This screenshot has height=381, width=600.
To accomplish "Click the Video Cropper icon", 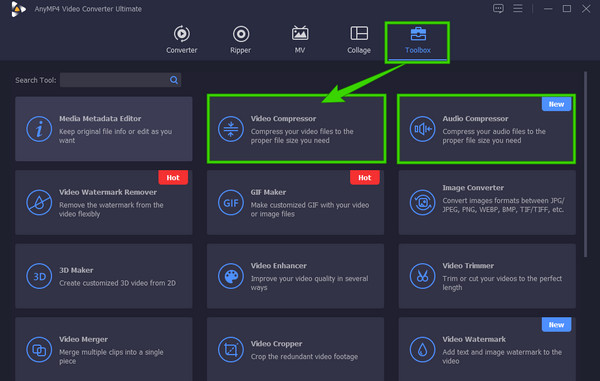I will tap(231, 350).
